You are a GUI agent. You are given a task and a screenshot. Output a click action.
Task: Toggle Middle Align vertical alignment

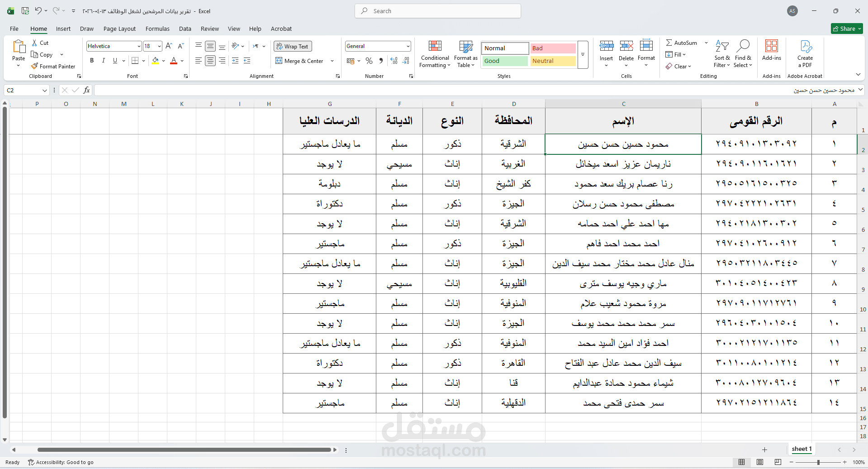tap(210, 46)
